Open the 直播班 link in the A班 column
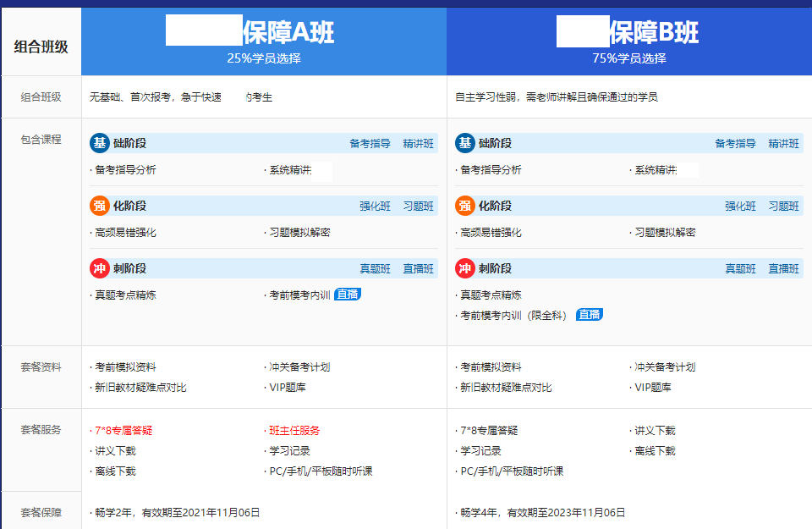This screenshot has width=812, height=529. [419, 269]
